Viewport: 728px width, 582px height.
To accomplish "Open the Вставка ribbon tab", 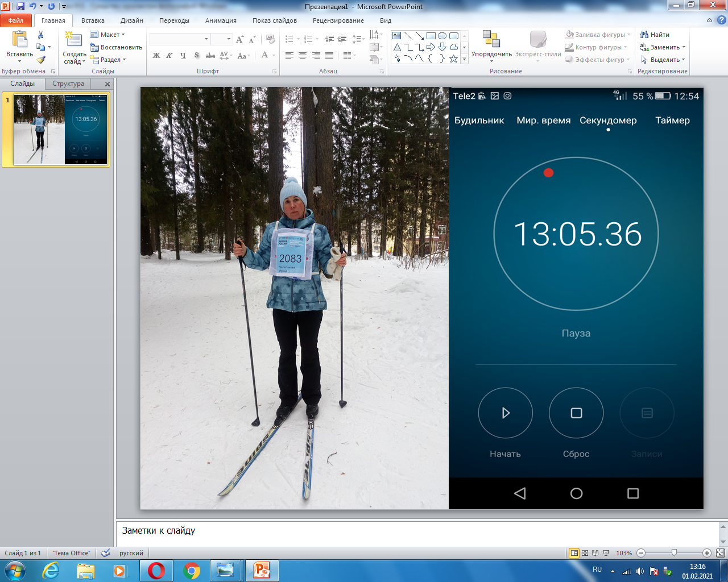I will (x=93, y=20).
